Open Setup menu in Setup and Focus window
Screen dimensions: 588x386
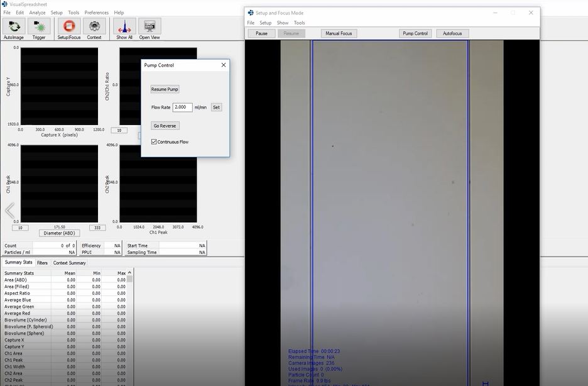tap(266, 23)
